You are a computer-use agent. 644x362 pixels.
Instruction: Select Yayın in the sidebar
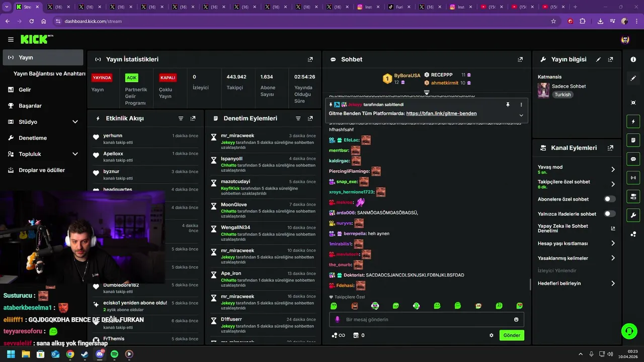coord(43,57)
